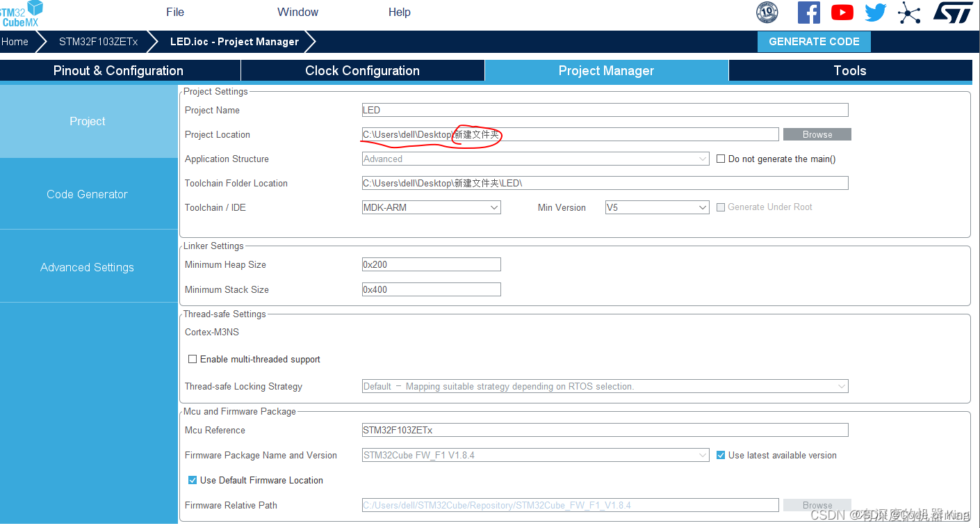Switch to Project Manager tab

(606, 70)
